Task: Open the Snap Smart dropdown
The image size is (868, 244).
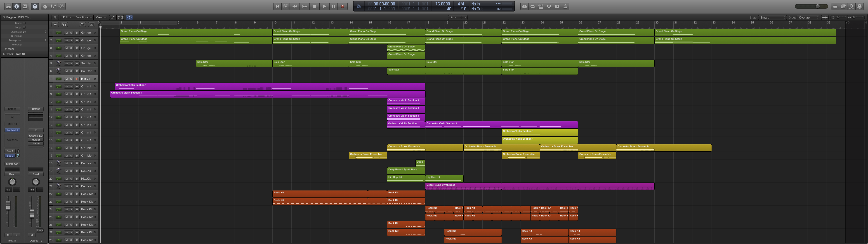Action: (x=773, y=18)
